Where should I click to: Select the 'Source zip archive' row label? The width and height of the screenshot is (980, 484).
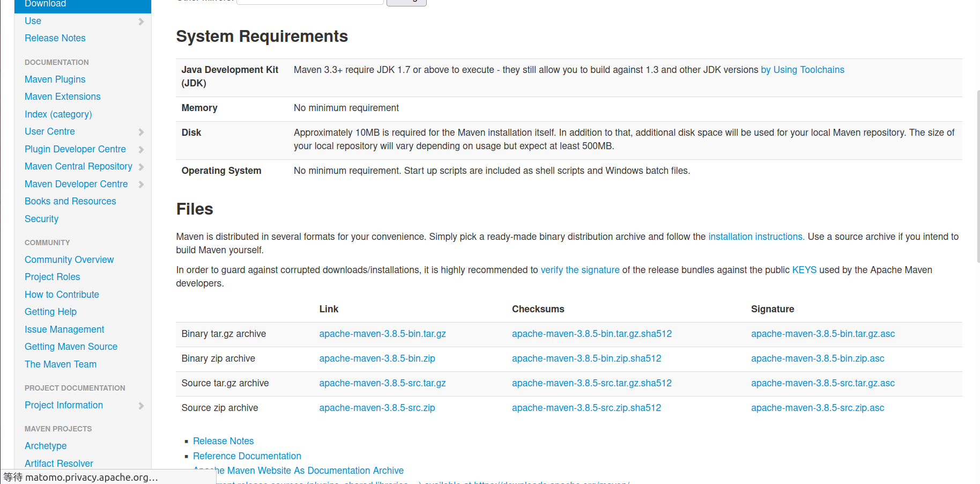[220, 408]
